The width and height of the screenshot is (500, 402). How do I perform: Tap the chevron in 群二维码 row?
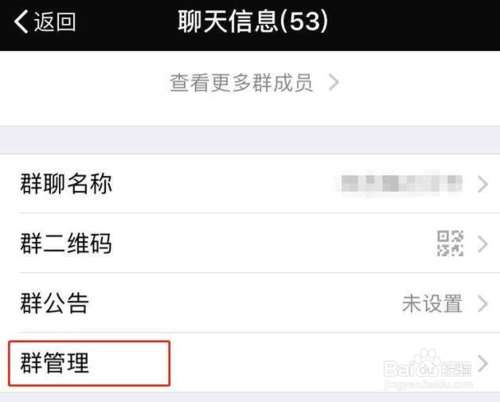click(483, 244)
